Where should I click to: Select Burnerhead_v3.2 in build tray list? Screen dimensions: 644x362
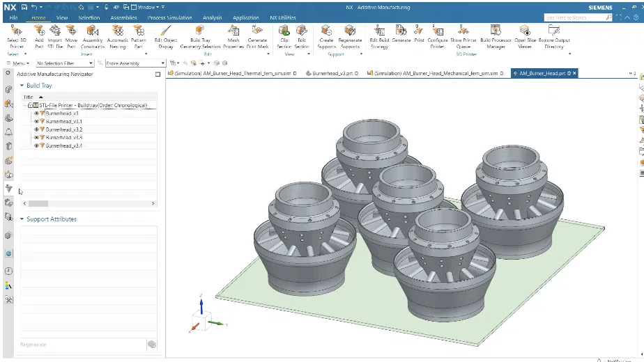point(63,129)
